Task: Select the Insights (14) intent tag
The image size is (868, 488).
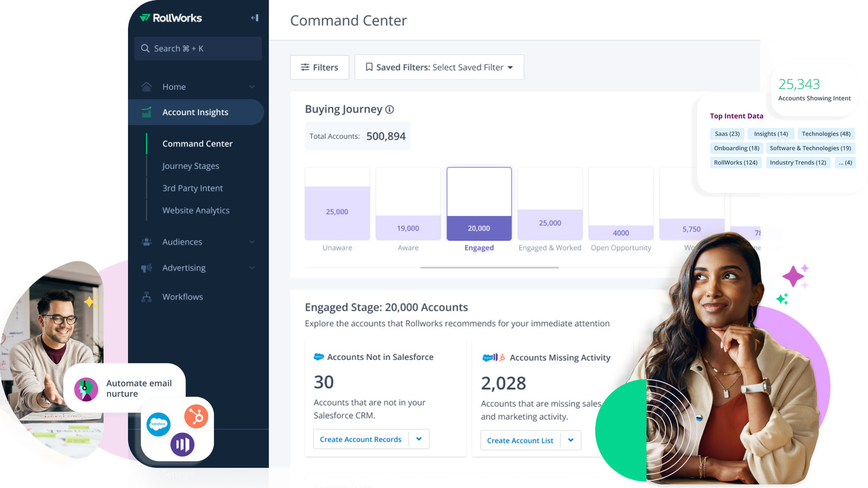Action: (x=771, y=134)
